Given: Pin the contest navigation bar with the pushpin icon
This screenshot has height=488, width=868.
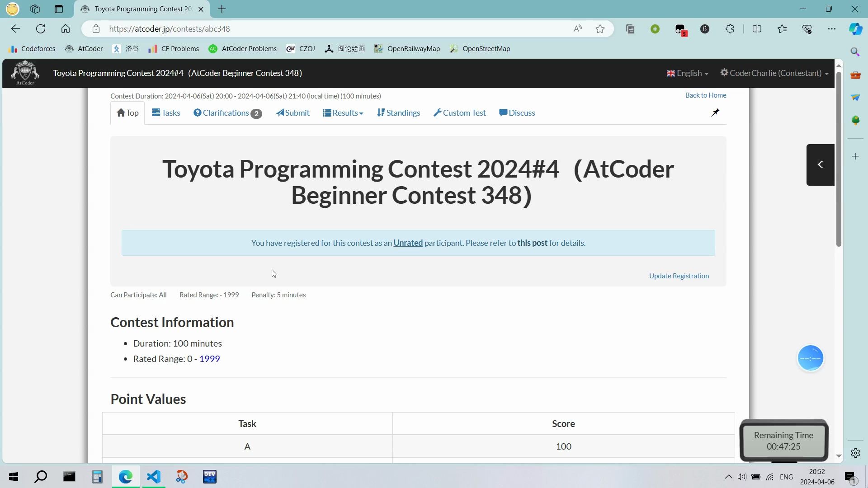Looking at the screenshot, I should pyautogui.click(x=715, y=112).
